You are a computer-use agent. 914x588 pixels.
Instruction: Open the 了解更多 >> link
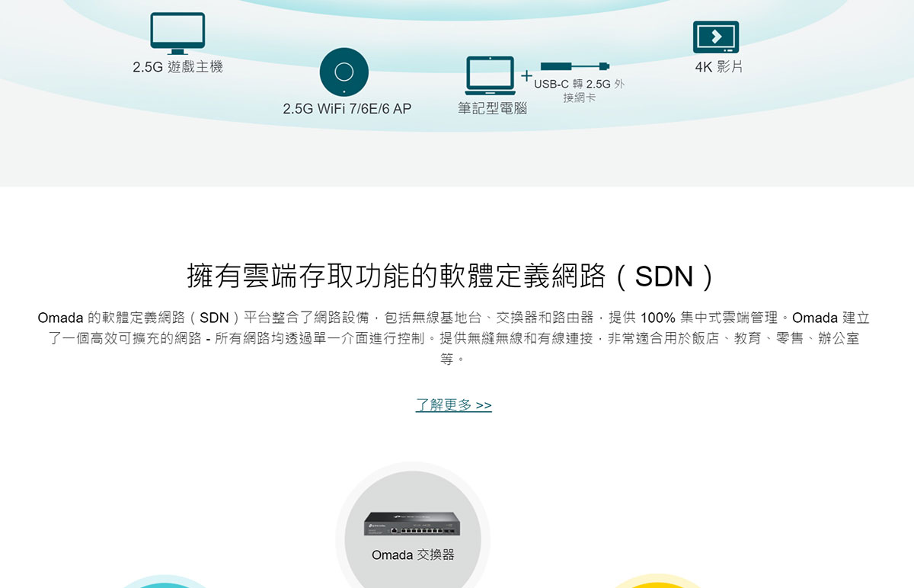(454, 405)
